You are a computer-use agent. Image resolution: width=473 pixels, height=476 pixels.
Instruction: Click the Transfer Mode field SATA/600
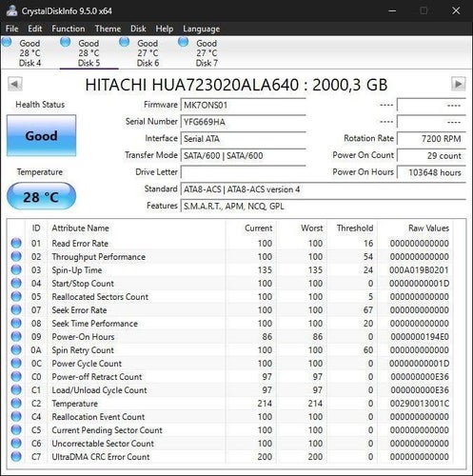tap(243, 155)
